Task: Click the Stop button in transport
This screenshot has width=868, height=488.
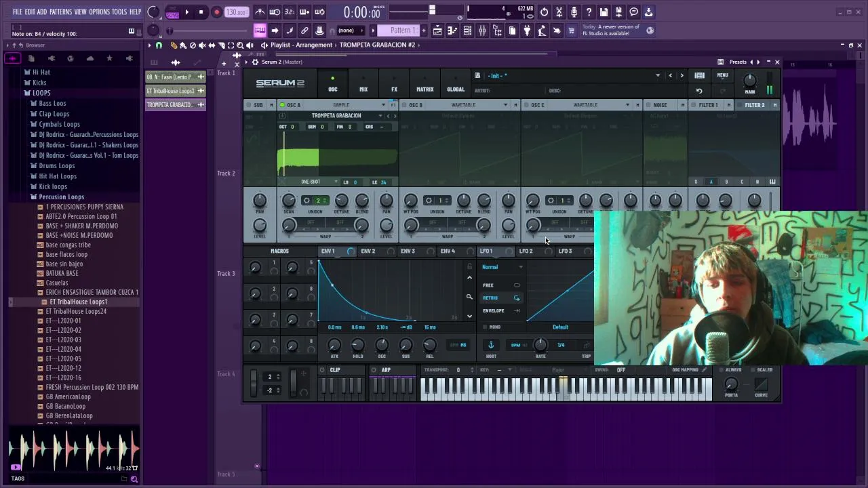Action: pos(201,12)
